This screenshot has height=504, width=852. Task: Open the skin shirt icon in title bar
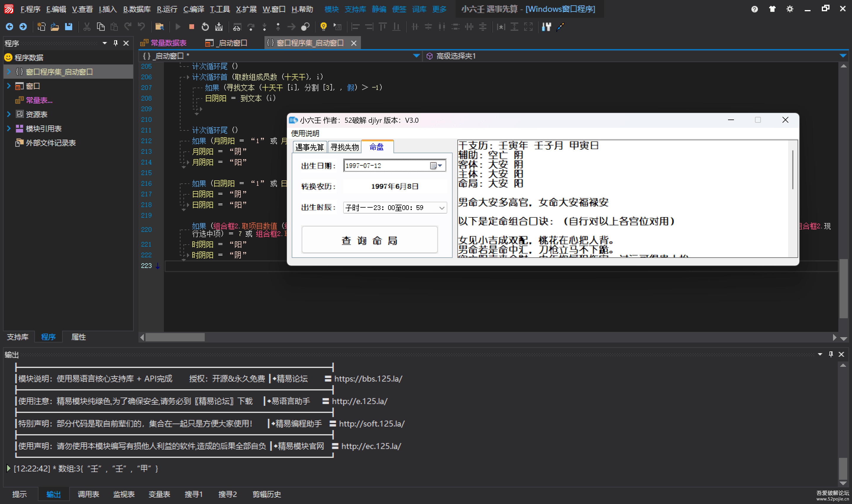(x=772, y=9)
